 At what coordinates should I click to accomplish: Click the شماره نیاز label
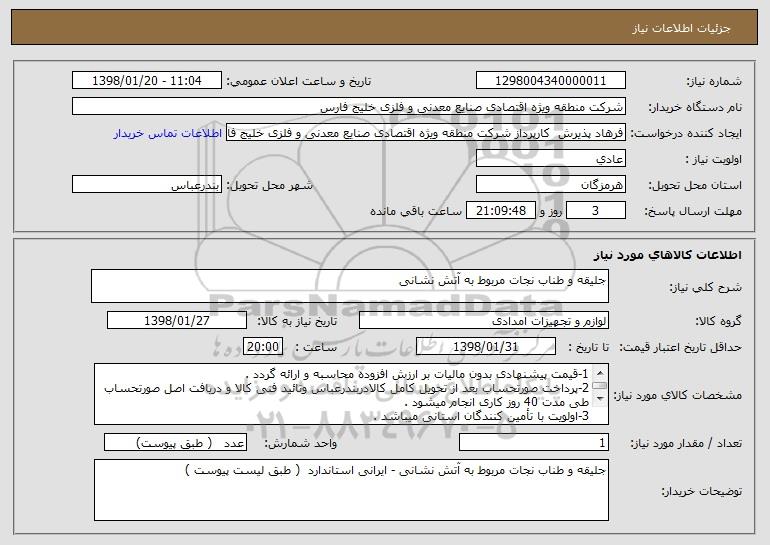click(x=714, y=81)
